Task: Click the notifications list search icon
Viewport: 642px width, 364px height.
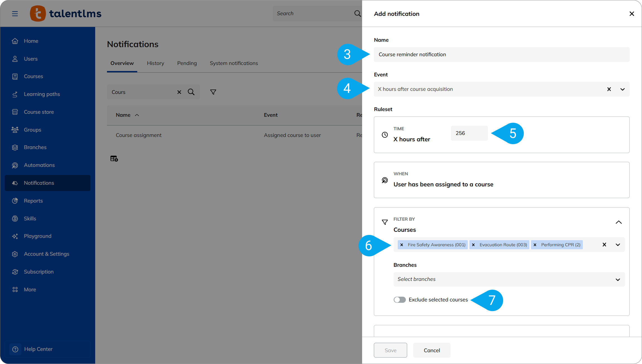Action: click(191, 92)
